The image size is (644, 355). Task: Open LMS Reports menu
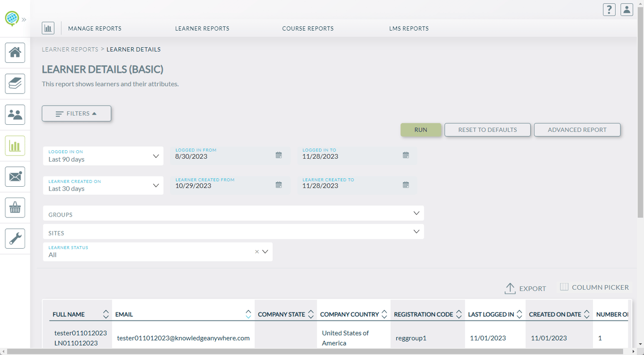[409, 28]
